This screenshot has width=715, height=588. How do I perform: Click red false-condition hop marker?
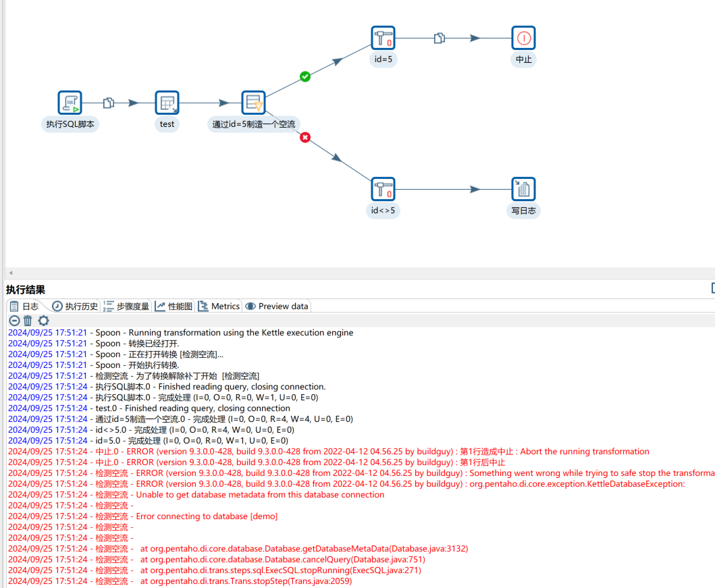(x=305, y=137)
